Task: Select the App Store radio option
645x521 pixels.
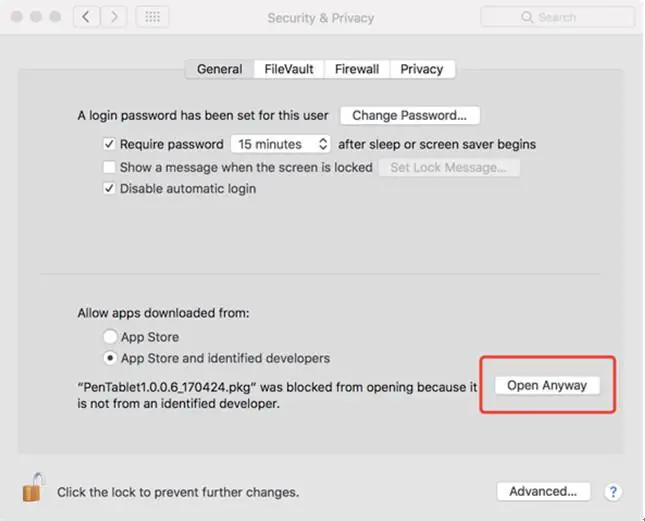Action: coord(110,337)
